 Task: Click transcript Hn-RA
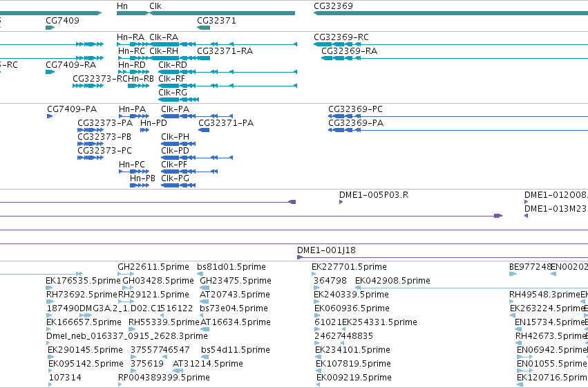[131, 37]
